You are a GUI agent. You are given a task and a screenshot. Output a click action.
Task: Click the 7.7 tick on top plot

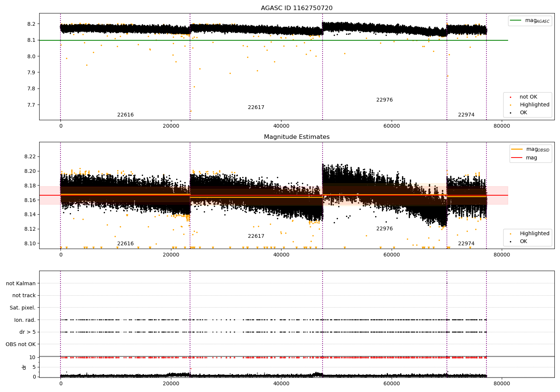(x=31, y=105)
